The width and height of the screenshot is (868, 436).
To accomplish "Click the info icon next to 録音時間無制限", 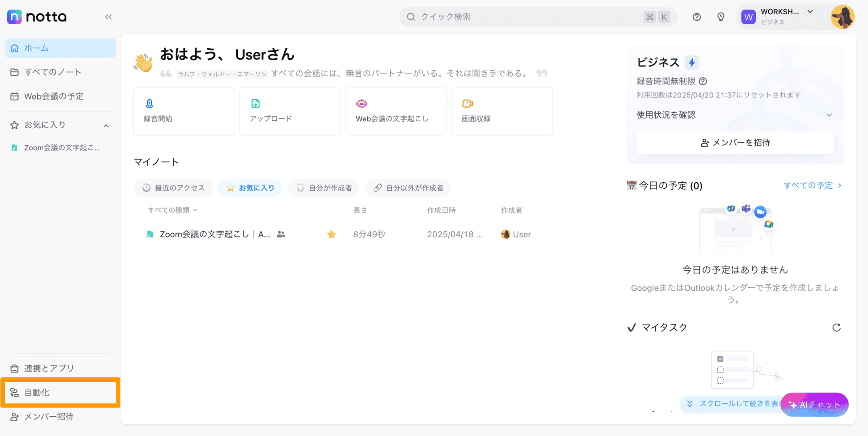I will click(x=703, y=81).
